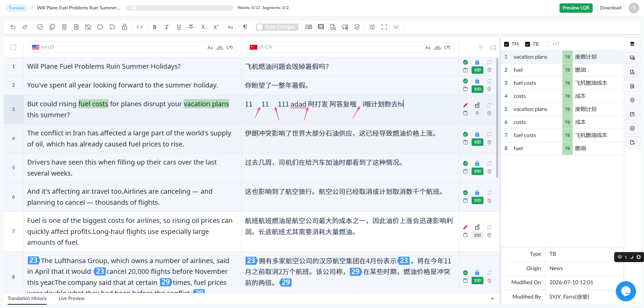
Task: Open the chat support bubble
Action: pos(626,291)
